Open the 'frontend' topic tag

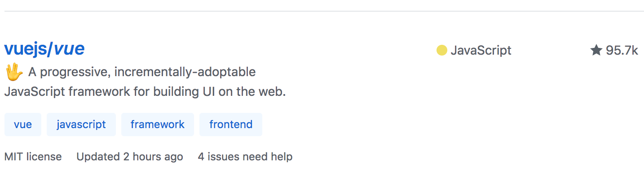[231, 125]
